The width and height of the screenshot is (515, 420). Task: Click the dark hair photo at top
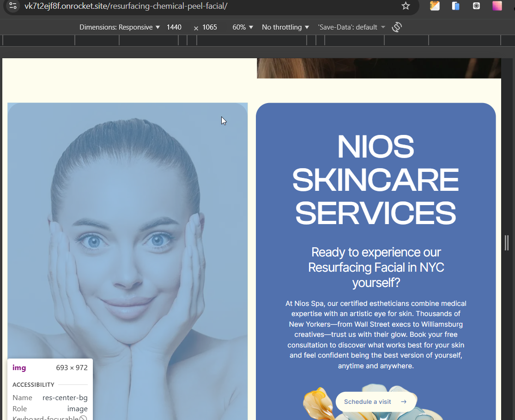pos(379,68)
